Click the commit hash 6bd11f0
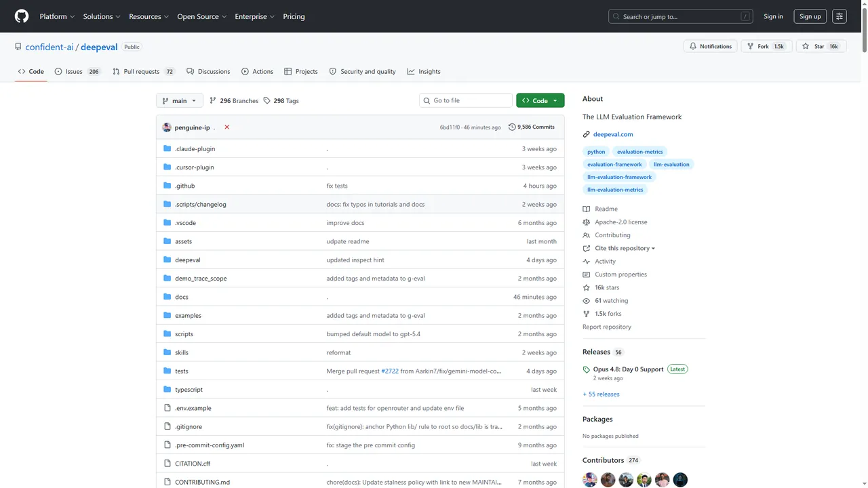This screenshot has height=488, width=868. (x=450, y=127)
